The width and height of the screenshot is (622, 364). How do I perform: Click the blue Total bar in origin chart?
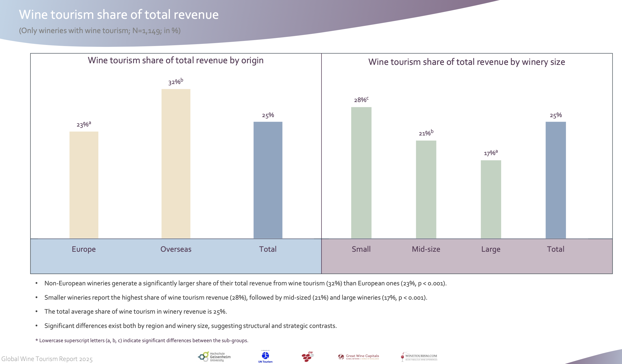coord(268,180)
